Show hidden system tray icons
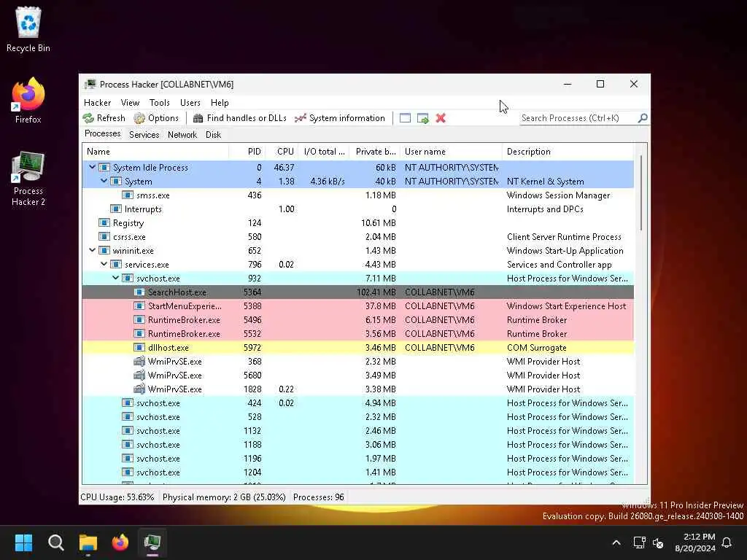 click(x=616, y=542)
